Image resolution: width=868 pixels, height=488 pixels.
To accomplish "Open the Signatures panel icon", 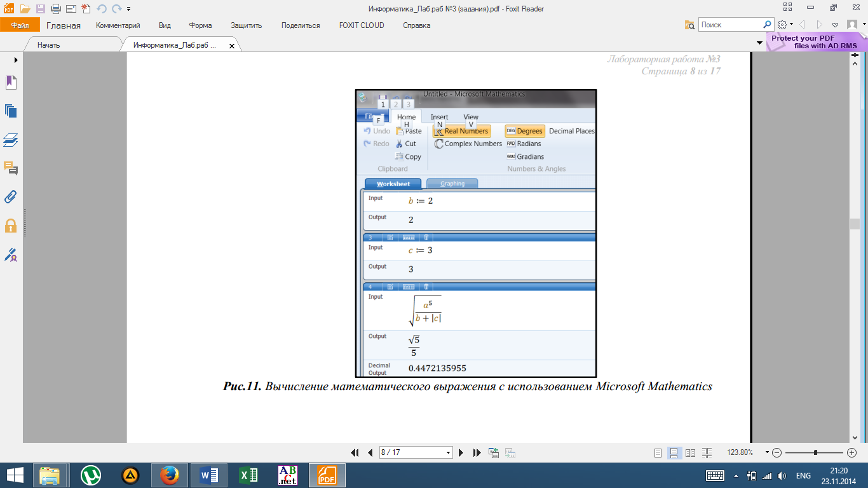I will click(x=11, y=255).
